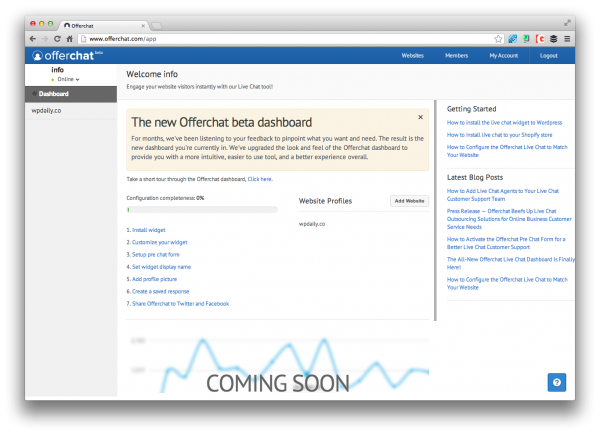Open the blue help question mark button
The width and height of the screenshot is (600, 435).
click(x=557, y=382)
